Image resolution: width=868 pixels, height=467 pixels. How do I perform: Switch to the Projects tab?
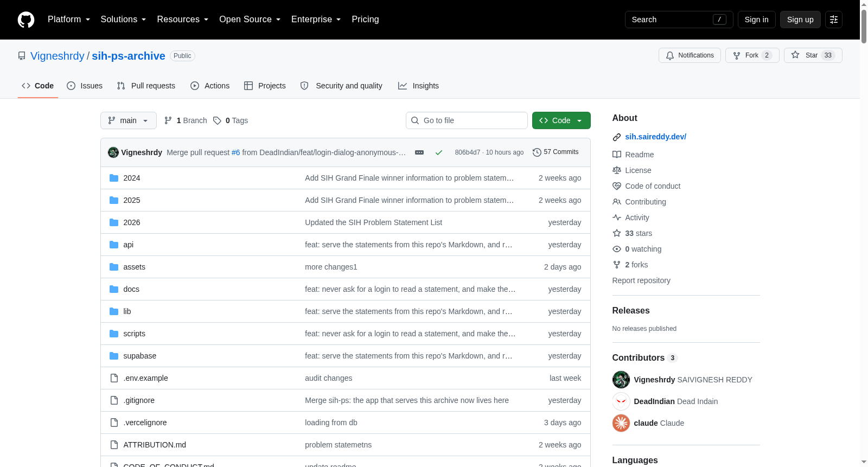tap(265, 86)
